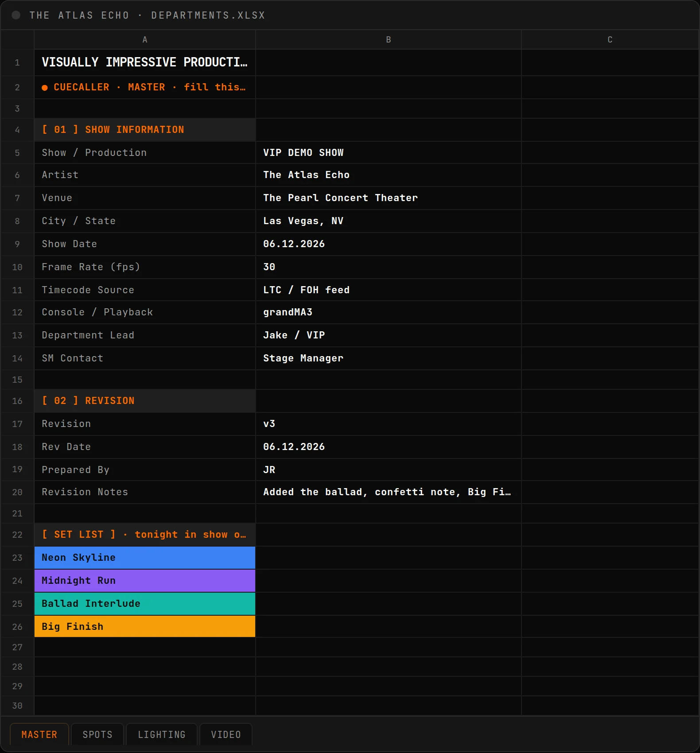Click the 'Show / Production' label
The height and width of the screenshot is (753, 700).
(145, 153)
